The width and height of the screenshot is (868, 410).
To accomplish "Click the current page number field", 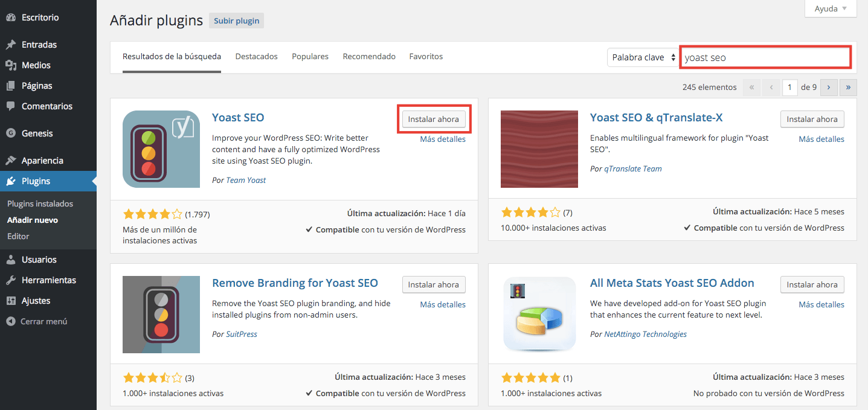I will 790,87.
